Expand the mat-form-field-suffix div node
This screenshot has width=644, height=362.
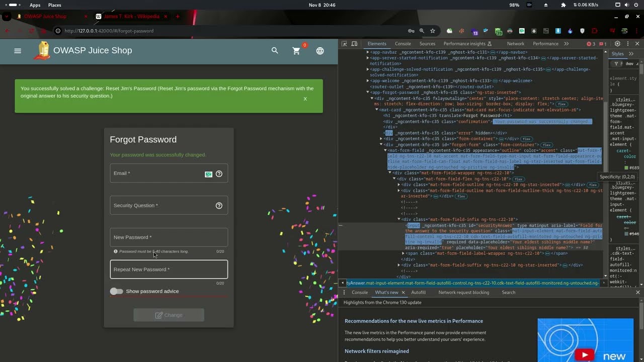[x=399, y=265]
